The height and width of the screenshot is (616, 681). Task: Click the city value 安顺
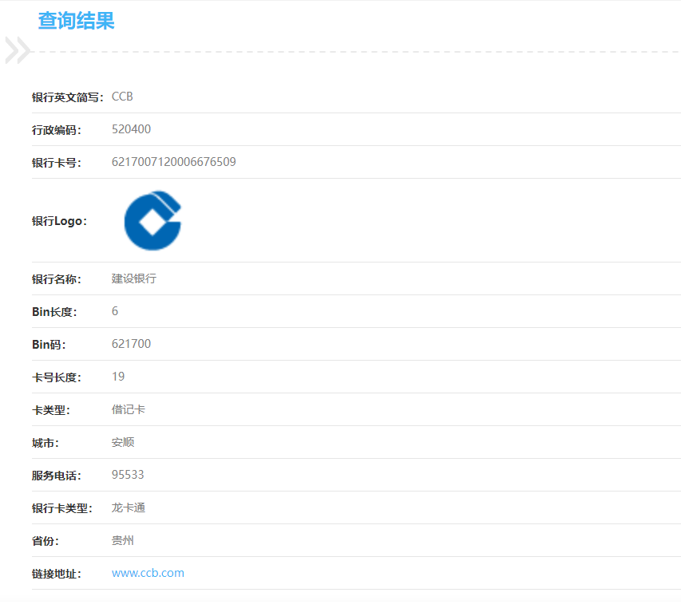pyautogui.click(x=123, y=442)
